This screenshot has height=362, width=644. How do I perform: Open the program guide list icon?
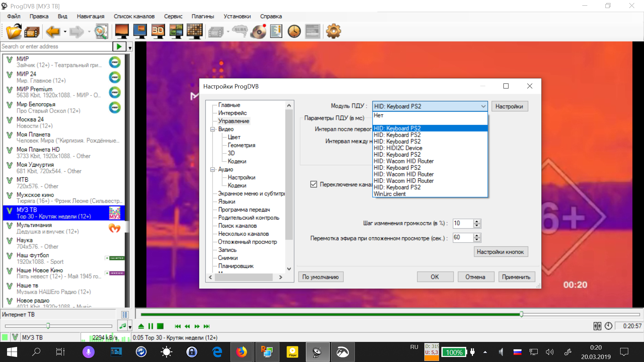tap(276, 32)
